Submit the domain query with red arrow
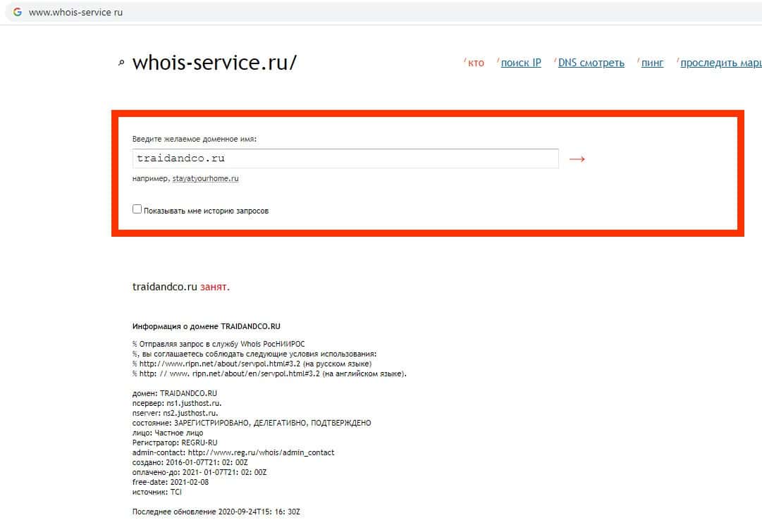This screenshot has width=762, height=532. [577, 159]
